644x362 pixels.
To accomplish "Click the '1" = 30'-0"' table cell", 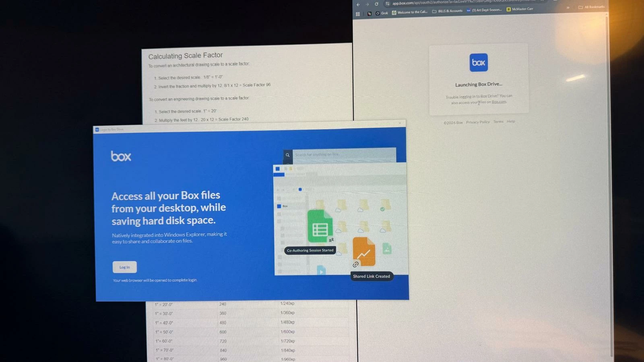I will [x=164, y=314].
